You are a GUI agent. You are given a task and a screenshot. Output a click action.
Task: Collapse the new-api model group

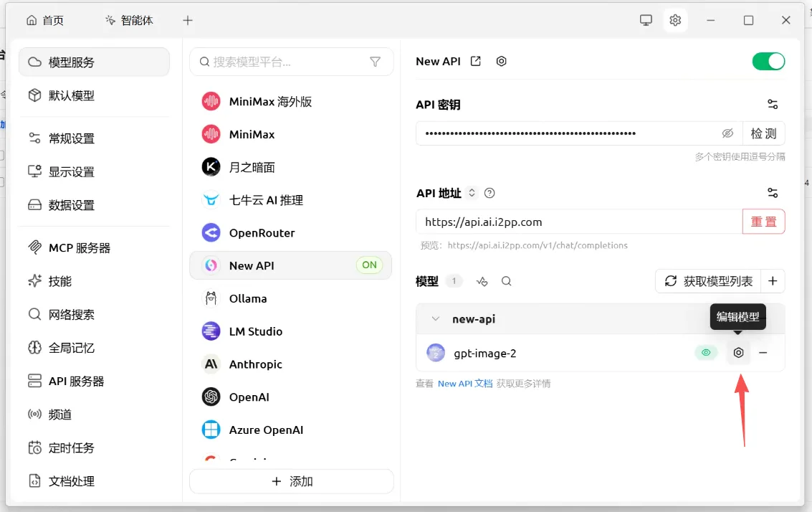coord(436,318)
